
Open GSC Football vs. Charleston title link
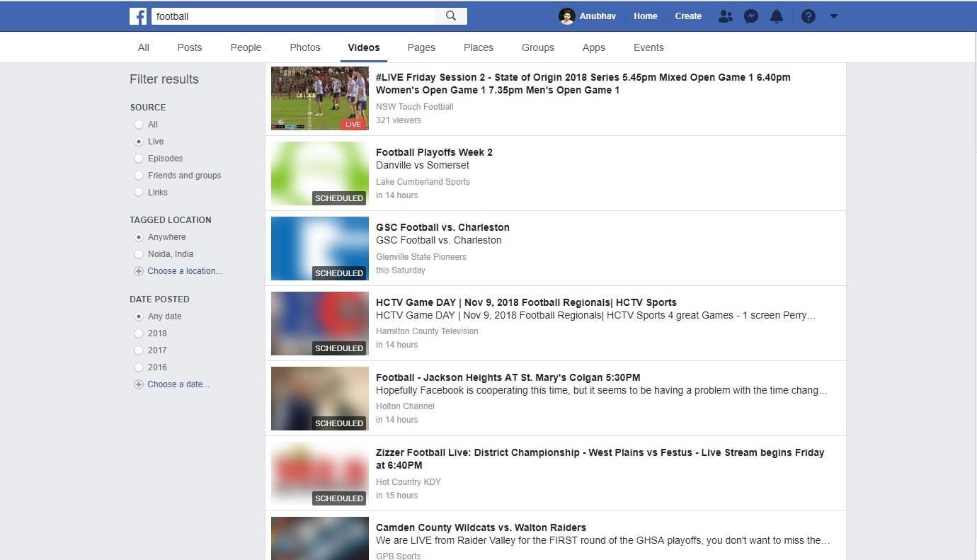click(442, 227)
